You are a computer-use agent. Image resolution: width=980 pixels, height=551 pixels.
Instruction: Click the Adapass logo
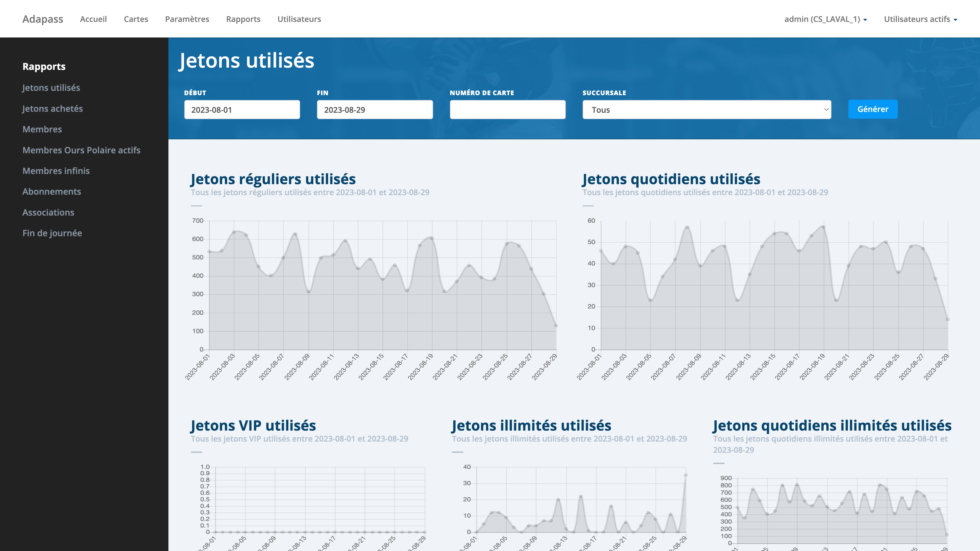pyautogui.click(x=43, y=19)
